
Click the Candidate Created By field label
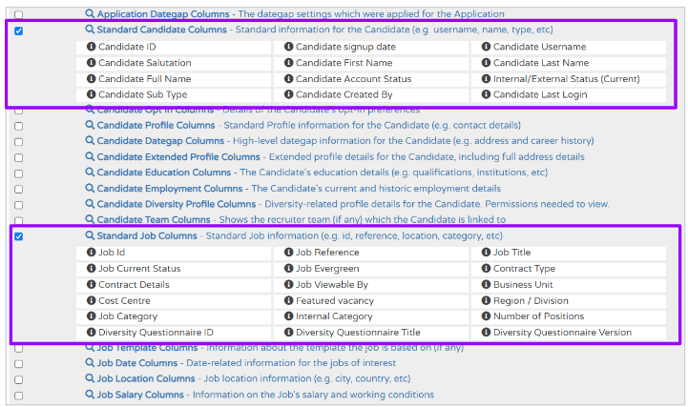click(344, 94)
